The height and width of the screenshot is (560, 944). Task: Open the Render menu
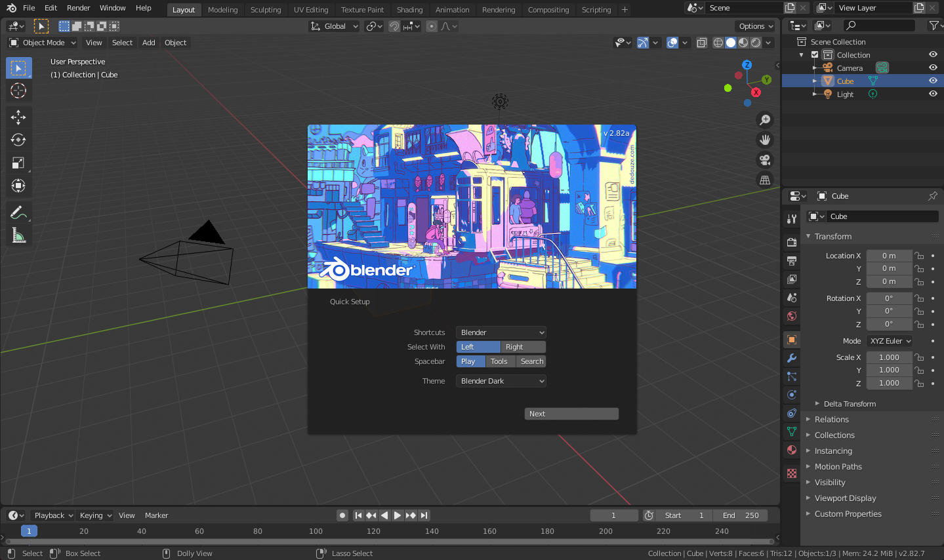[x=78, y=8]
